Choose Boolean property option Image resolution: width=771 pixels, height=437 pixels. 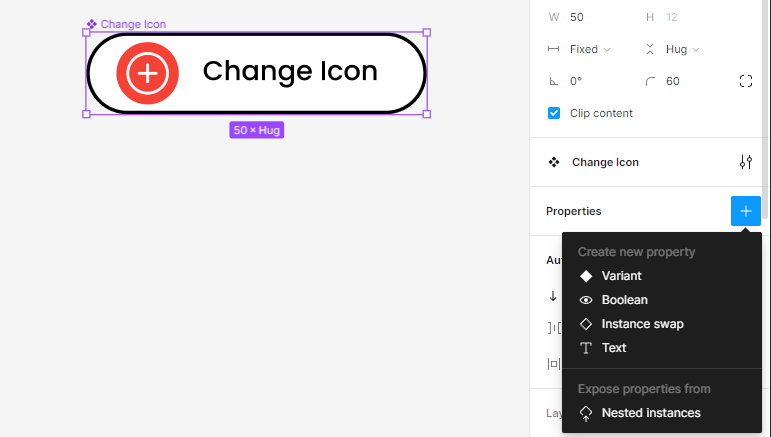(x=624, y=300)
